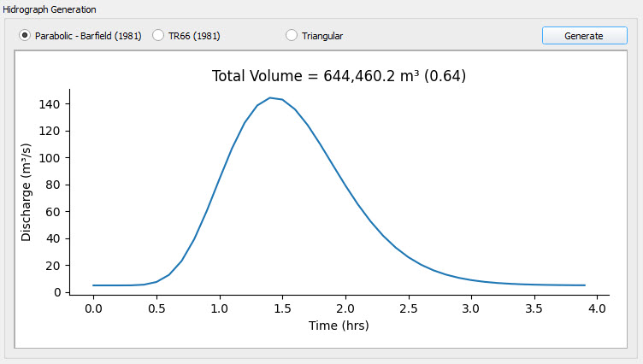The image size is (643, 364).
Task: Click the 0.0 tick on time axis
Action: [93, 308]
